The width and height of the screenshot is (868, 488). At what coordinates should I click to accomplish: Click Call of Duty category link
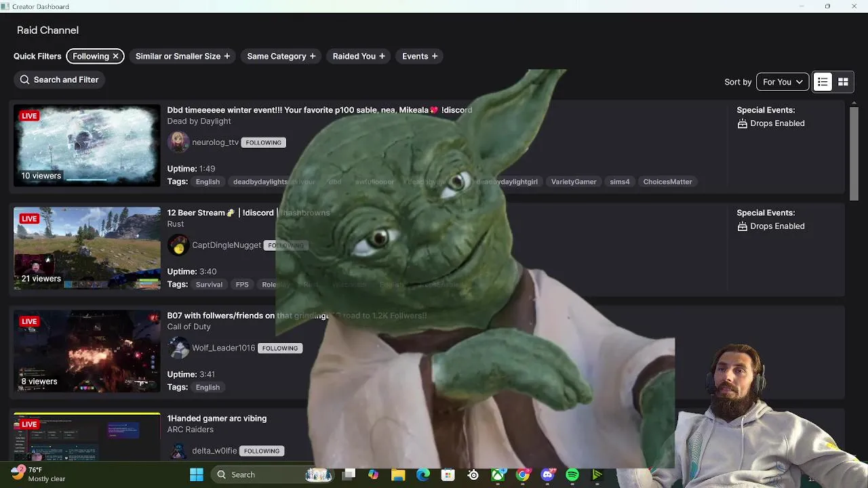189,327
